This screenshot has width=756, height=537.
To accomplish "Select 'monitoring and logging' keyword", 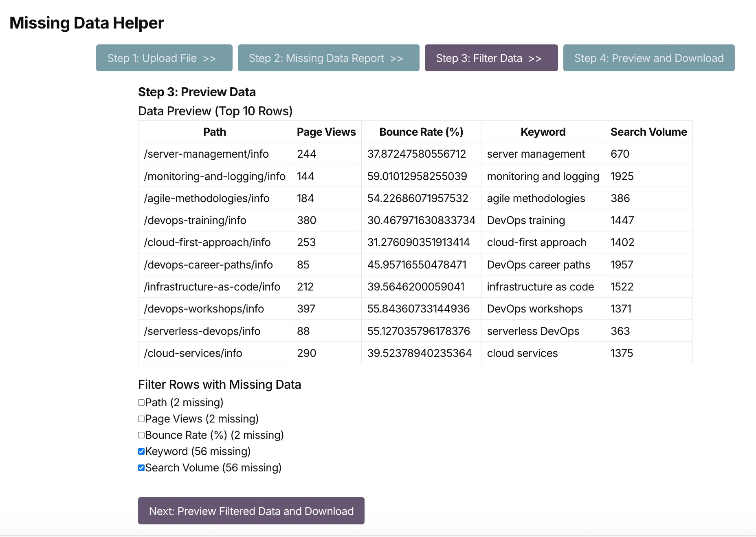I will (543, 176).
